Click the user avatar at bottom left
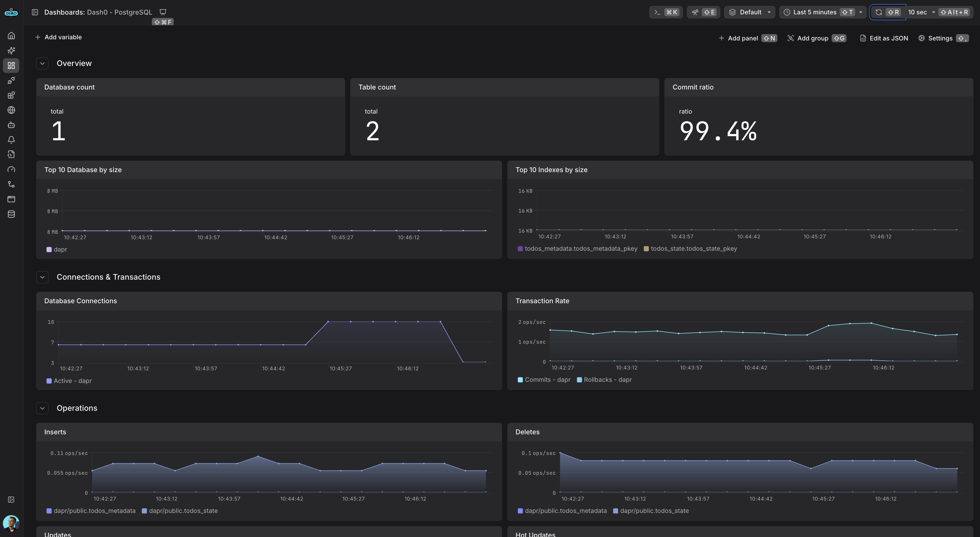This screenshot has width=980, height=537. 11,523
